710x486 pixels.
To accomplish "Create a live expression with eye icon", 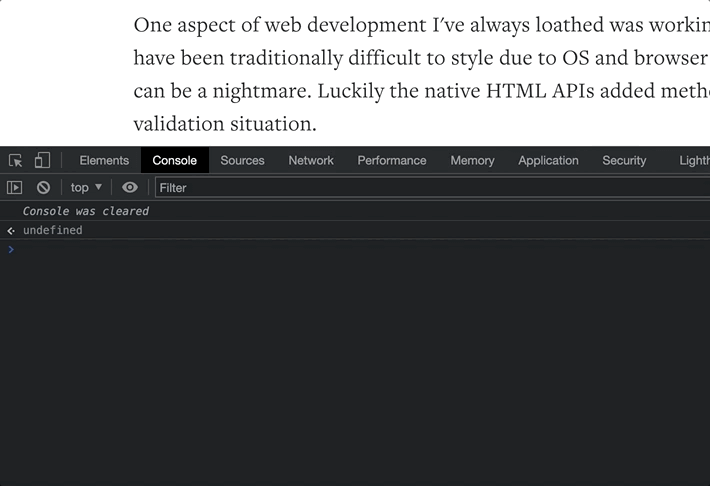I will pyautogui.click(x=130, y=187).
